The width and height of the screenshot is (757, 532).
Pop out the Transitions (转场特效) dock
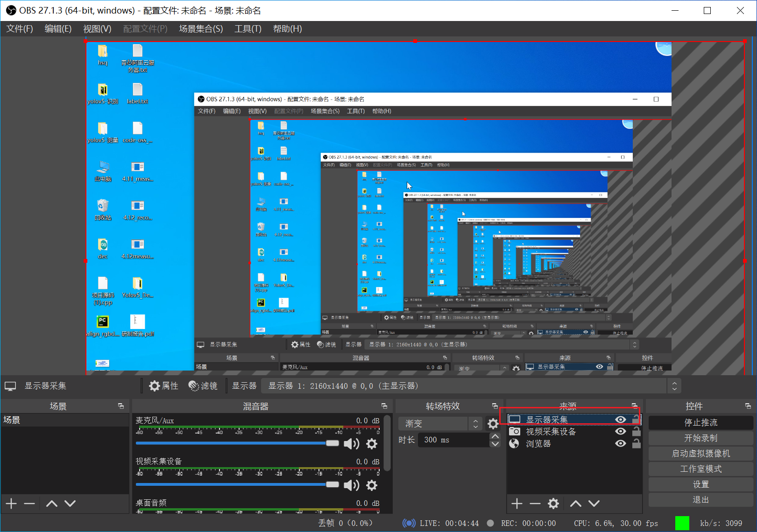495,406
